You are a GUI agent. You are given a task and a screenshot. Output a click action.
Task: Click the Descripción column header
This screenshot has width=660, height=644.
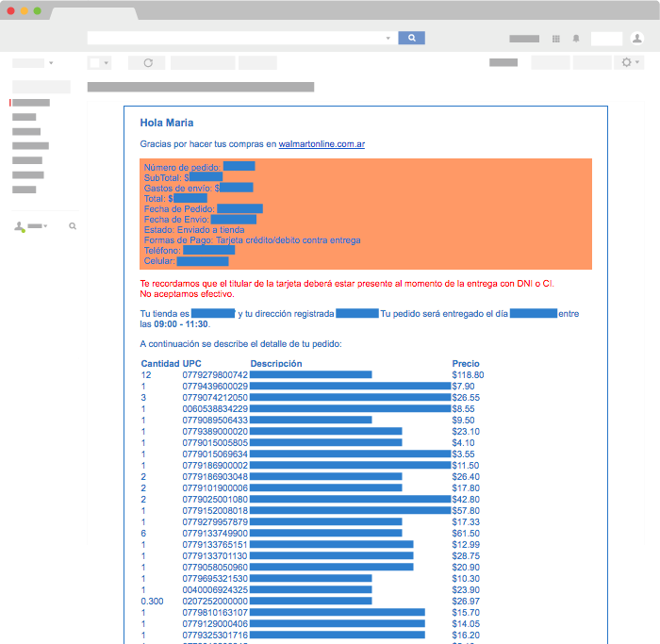pyautogui.click(x=276, y=364)
